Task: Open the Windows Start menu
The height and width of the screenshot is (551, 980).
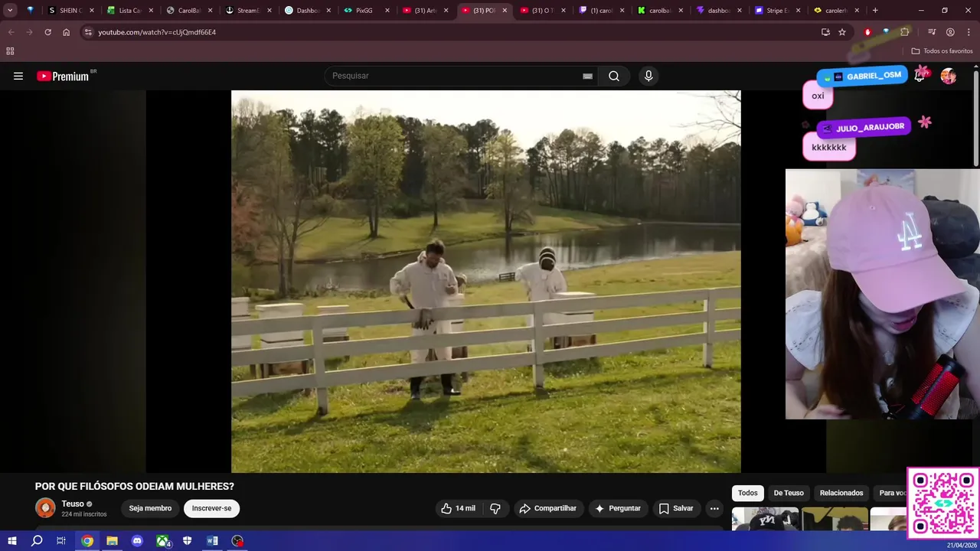Action: coord(11,541)
